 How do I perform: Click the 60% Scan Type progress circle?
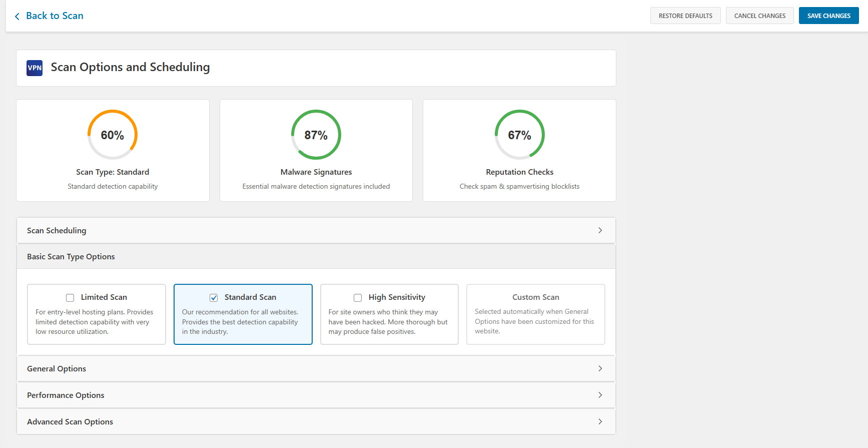(113, 135)
